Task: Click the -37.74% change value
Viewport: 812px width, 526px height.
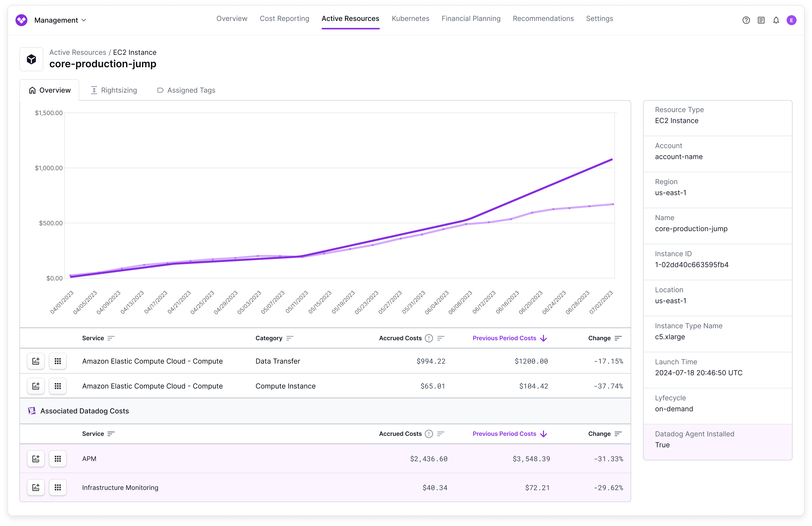Action: 608,386
